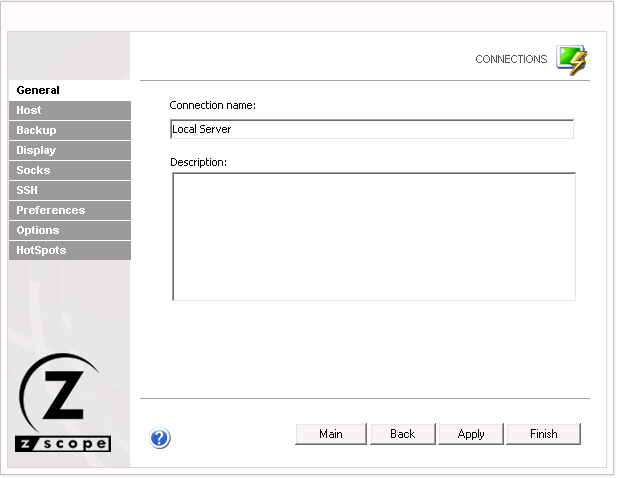618x478 pixels.
Task: Click the "Connection name:" label
Action: click(212, 105)
